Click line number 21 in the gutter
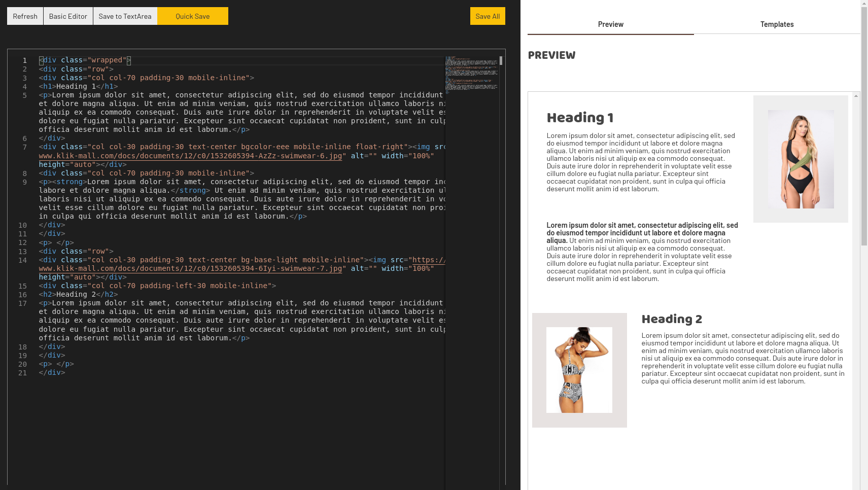Screen dimensions: 868x490 pyautogui.click(x=22, y=373)
